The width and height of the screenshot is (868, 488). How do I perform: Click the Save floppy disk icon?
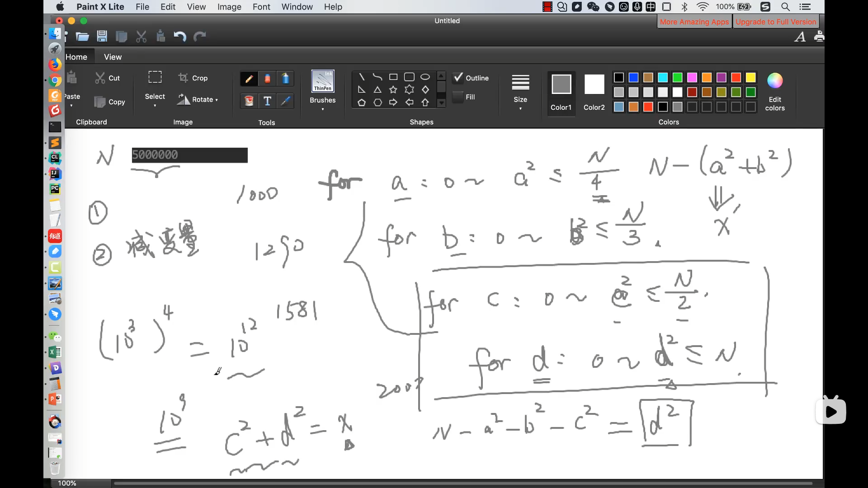coord(102,37)
